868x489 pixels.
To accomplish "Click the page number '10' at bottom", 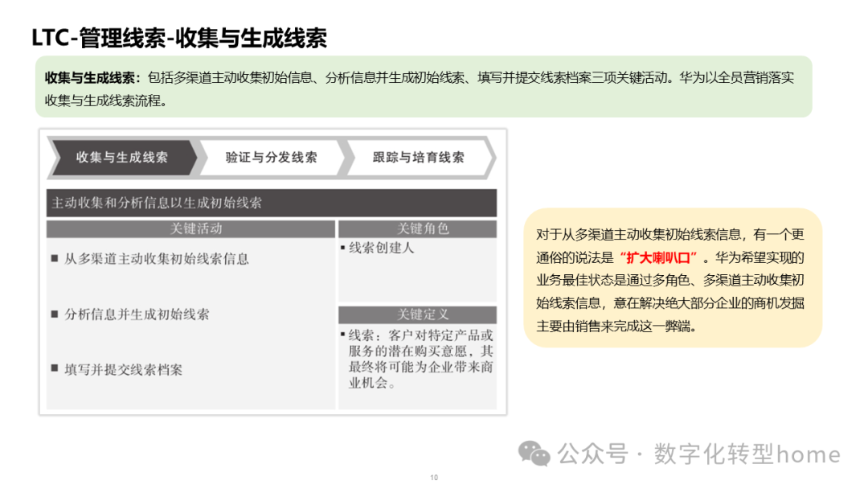I will 434,478.
